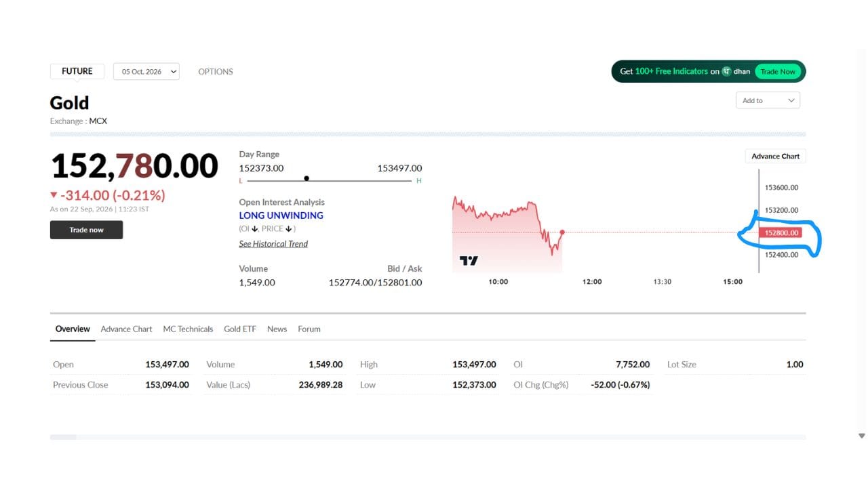
Task: Click the PRICE down arrow icon
Action: tap(289, 229)
